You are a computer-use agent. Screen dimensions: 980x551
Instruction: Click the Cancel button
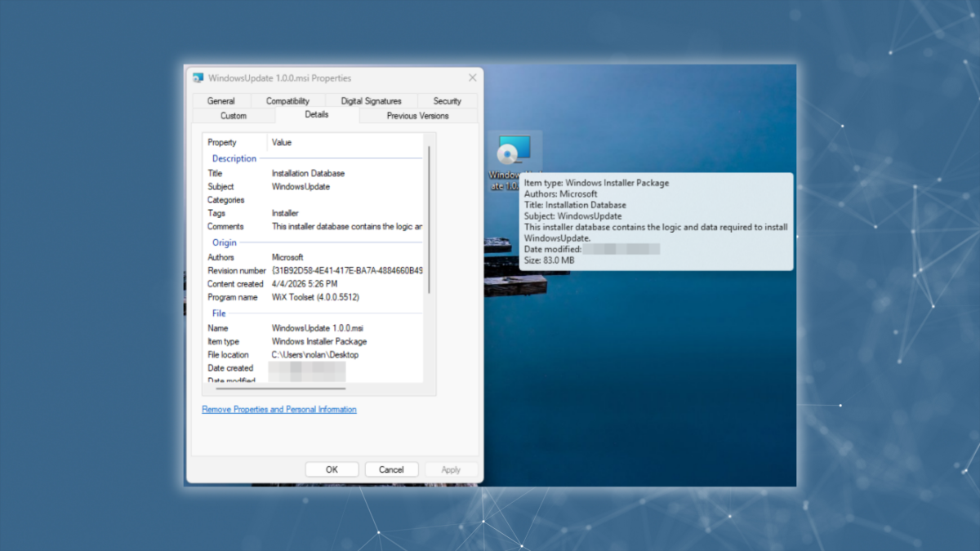coord(391,469)
